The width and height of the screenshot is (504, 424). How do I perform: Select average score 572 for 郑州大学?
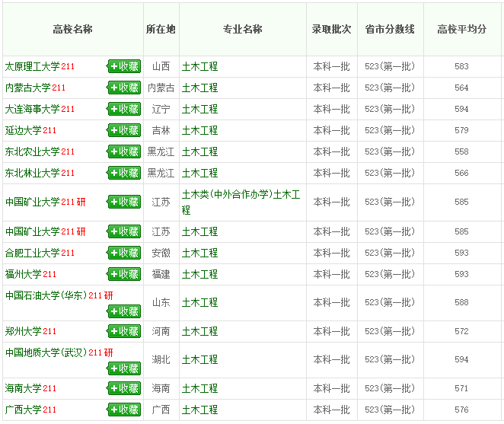pos(461,331)
